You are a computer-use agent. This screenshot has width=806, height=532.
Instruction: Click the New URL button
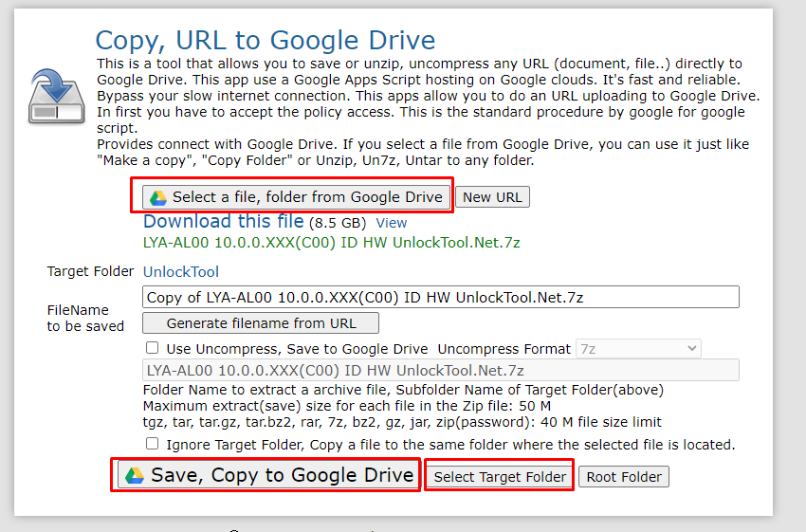(x=492, y=197)
